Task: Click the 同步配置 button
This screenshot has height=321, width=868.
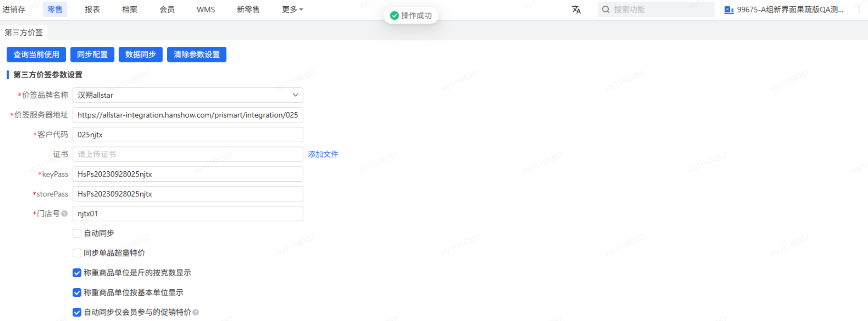Action: click(x=92, y=54)
